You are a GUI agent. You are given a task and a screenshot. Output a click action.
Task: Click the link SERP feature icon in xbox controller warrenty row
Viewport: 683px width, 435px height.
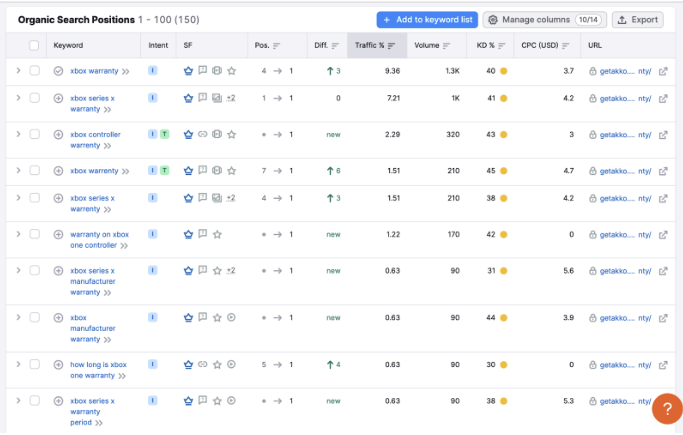[203, 134]
